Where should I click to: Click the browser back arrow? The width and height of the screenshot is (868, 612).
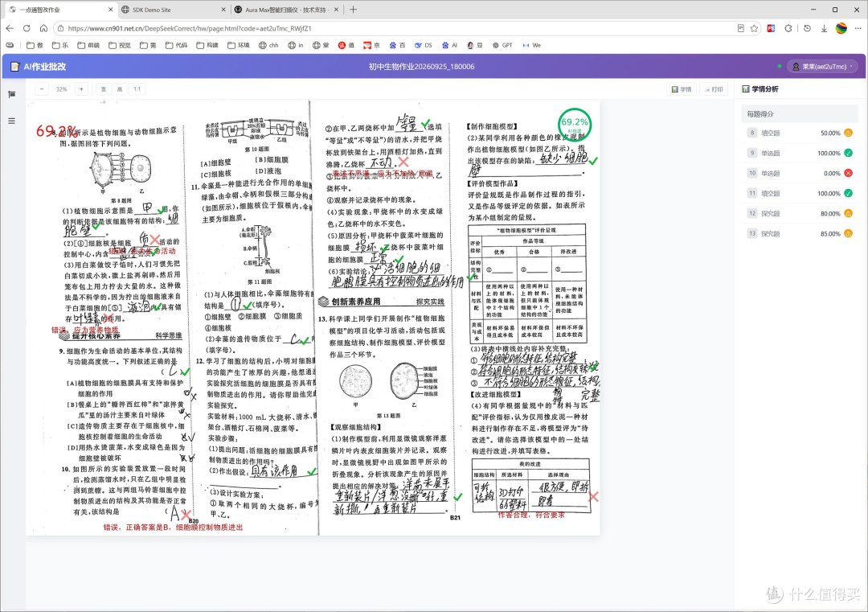pos(10,28)
